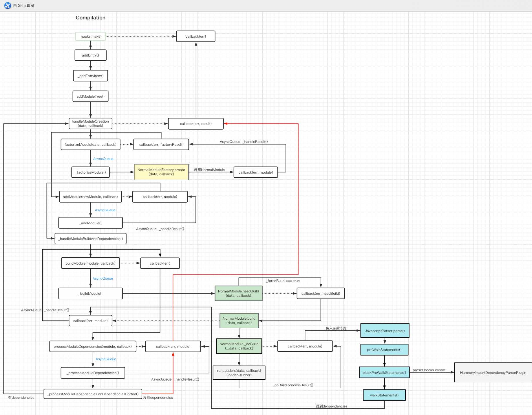Select the handleModuleCreation node

click(90, 123)
